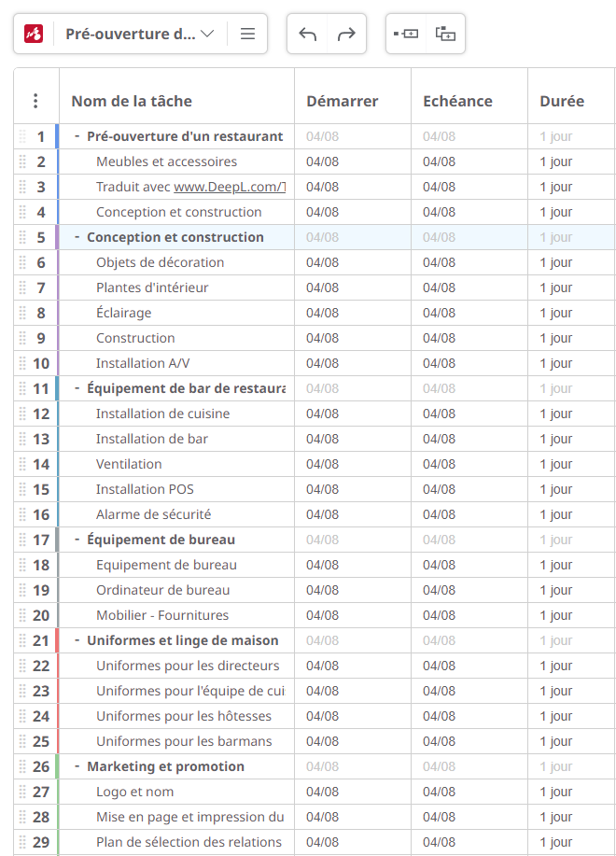Click the Démarrer column header
Image resolution: width=616 pixels, height=856 pixels.
click(x=343, y=101)
